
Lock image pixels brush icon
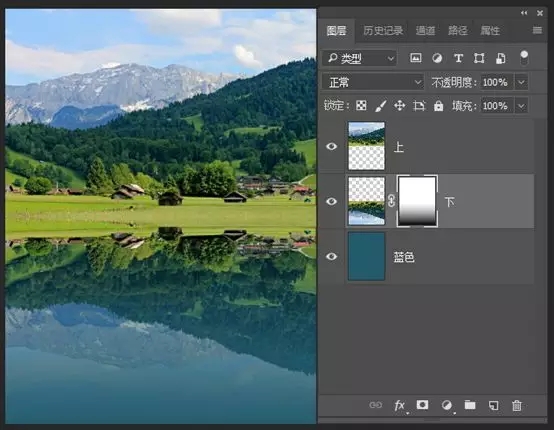pyautogui.click(x=381, y=106)
